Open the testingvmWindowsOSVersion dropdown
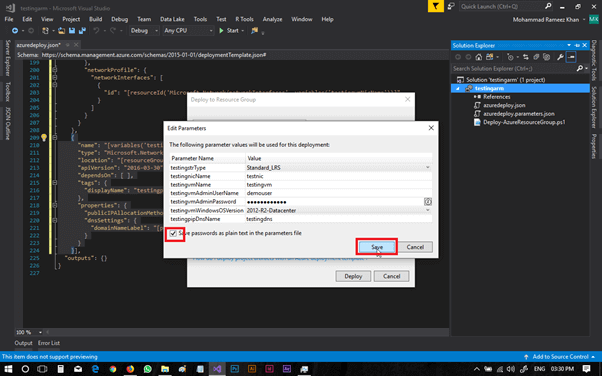This screenshot has height=376, width=602. click(428, 210)
